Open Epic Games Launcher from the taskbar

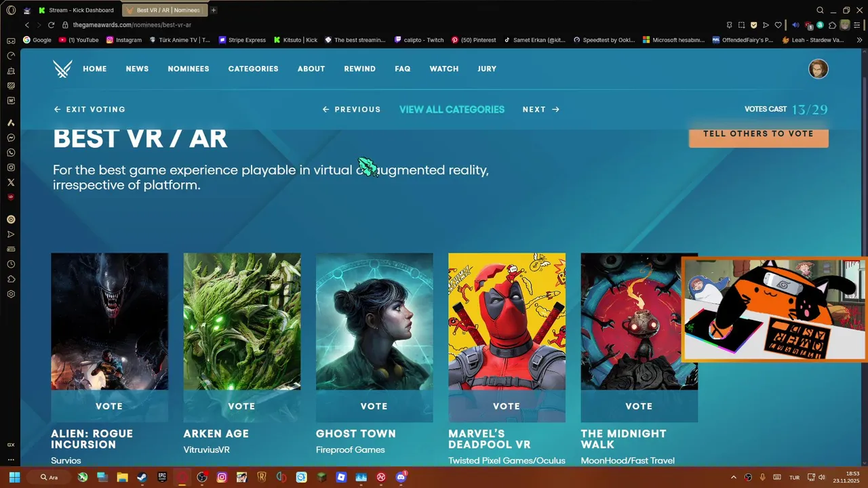[162, 477]
